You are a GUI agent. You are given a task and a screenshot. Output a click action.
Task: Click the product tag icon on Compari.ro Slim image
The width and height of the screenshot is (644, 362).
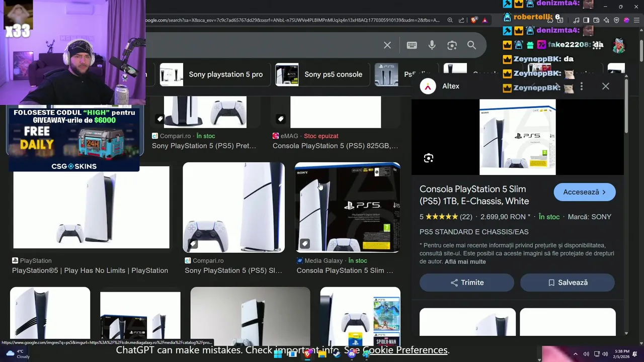pos(192,244)
